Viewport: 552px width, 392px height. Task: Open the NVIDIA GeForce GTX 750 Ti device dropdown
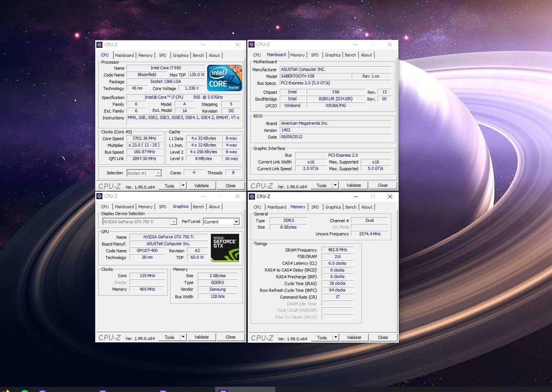[x=174, y=222]
